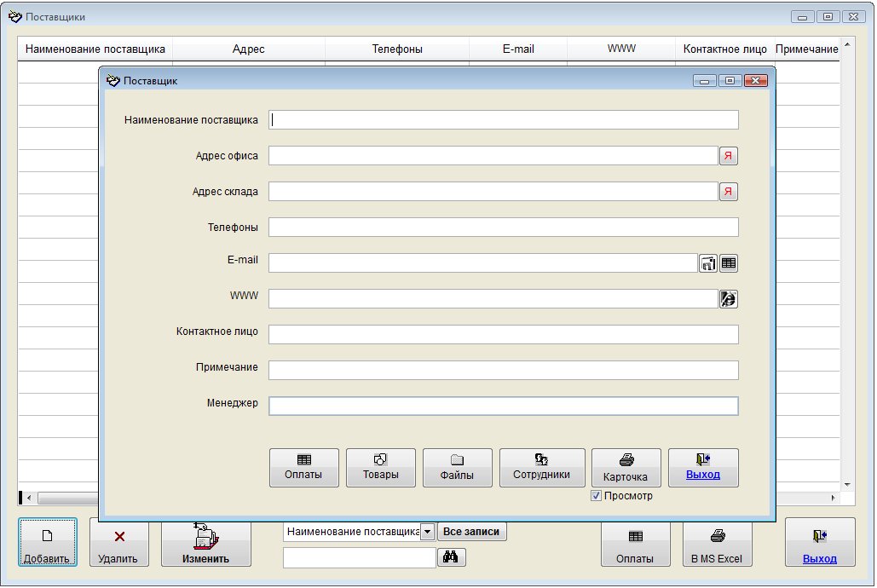Click the send e-mail icon beside E-mail field

point(707,263)
